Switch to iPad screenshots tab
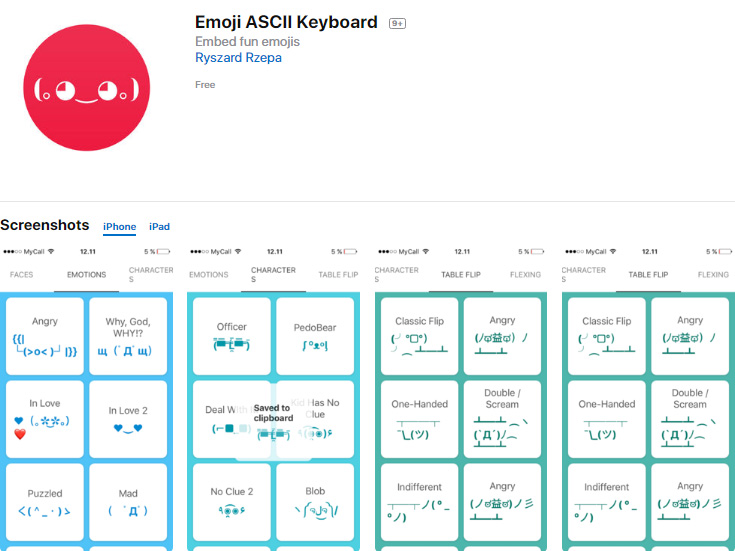735x551 pixels. tap(159, 227)
